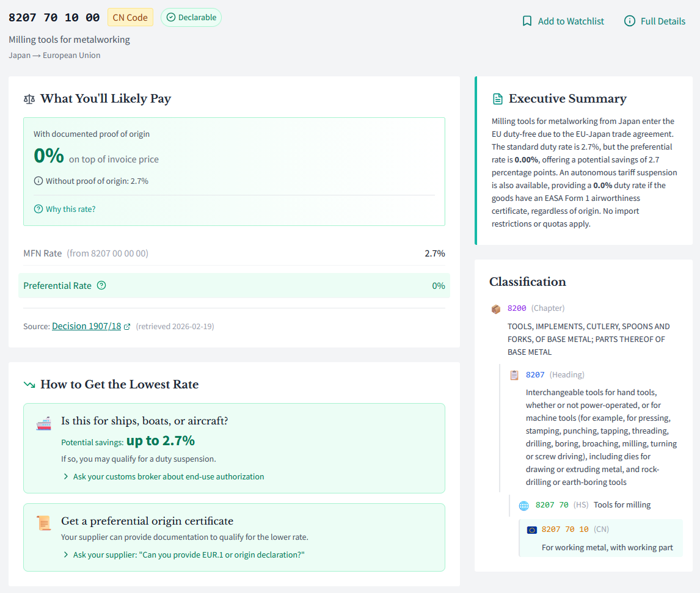This screenshot has height=593, width=700.
Task: Click the globe icon beside 8207 70
Action: (523, 505)
